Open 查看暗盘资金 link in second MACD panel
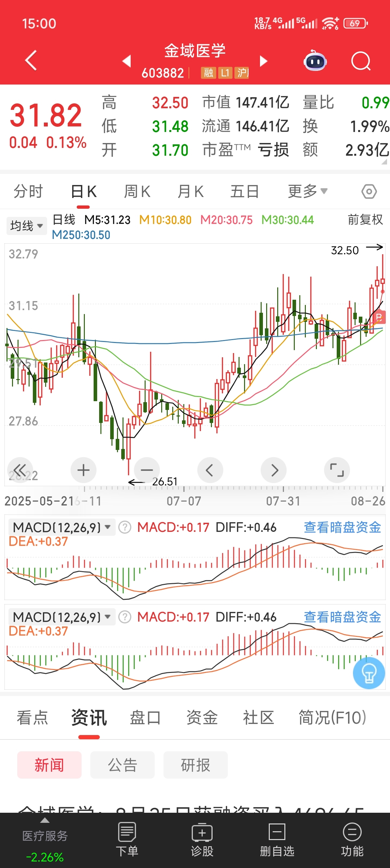Image resolution: width=390 pixels, height=868 pixels. point(343,617)
